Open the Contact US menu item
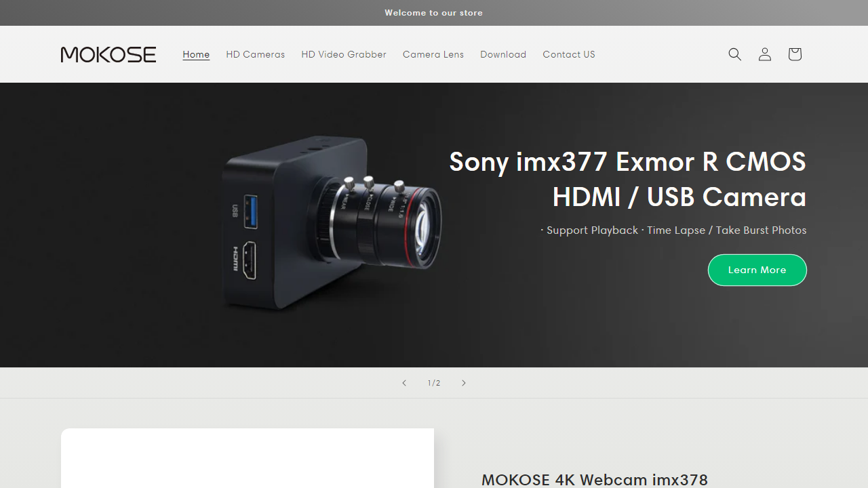This screenshot has height=488, width=868. 569,54
